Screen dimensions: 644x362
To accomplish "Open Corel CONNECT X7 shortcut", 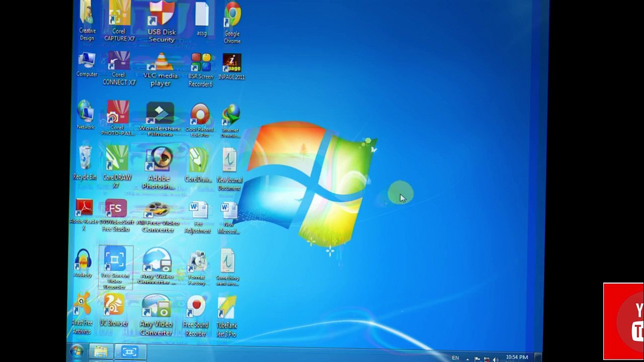I will click(119, 69).
